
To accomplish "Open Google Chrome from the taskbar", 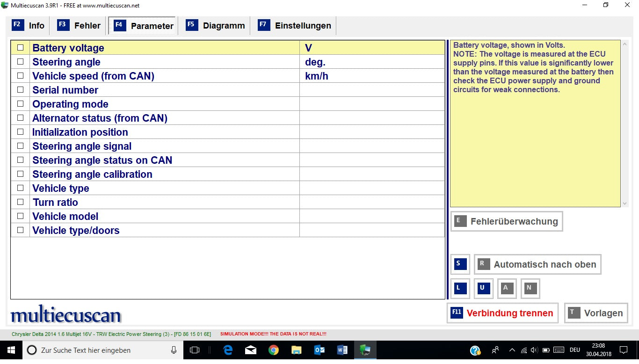I will tap(274, 350).
